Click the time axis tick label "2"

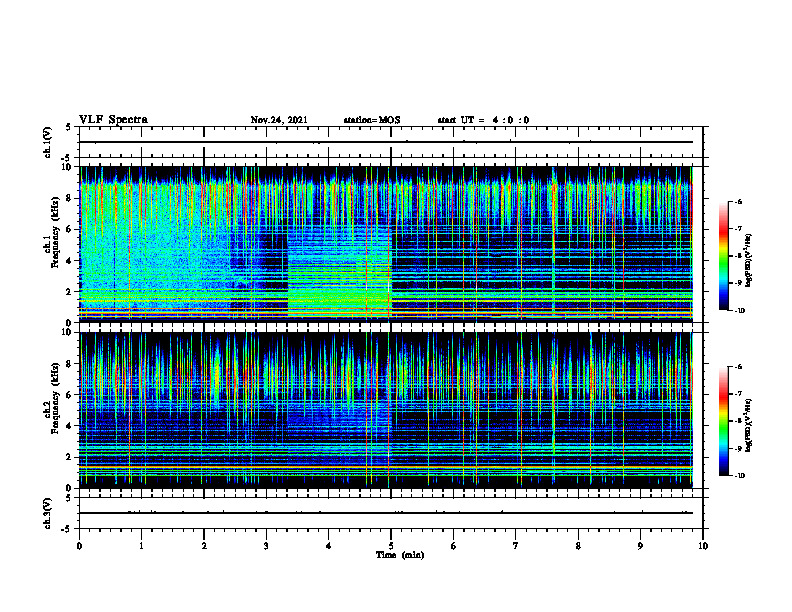tap(204, 546)
